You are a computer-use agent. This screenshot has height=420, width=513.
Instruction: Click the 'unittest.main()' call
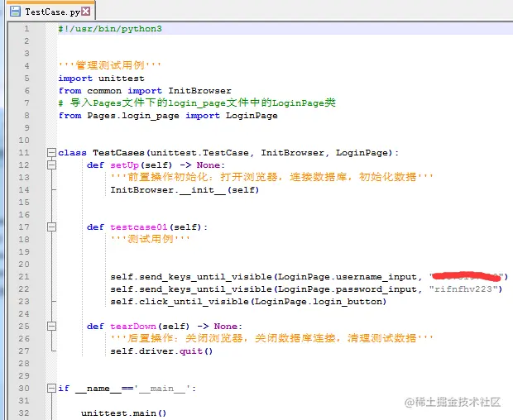click(123, 413)
